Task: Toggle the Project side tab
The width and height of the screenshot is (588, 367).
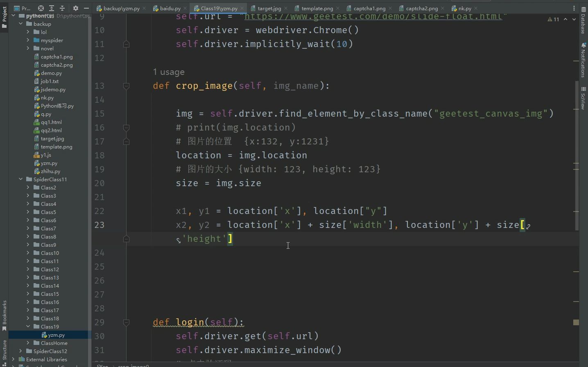Action: point(4,16)
